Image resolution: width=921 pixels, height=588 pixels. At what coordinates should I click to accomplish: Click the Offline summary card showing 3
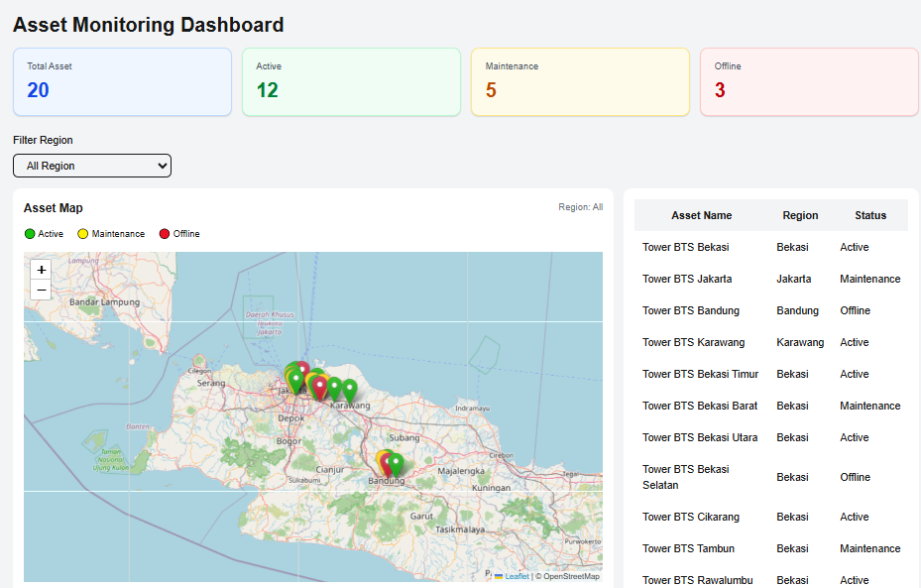809,81
